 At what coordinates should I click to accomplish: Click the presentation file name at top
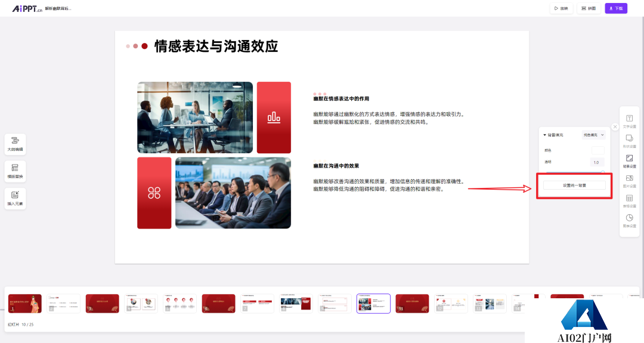coord(58,8)
